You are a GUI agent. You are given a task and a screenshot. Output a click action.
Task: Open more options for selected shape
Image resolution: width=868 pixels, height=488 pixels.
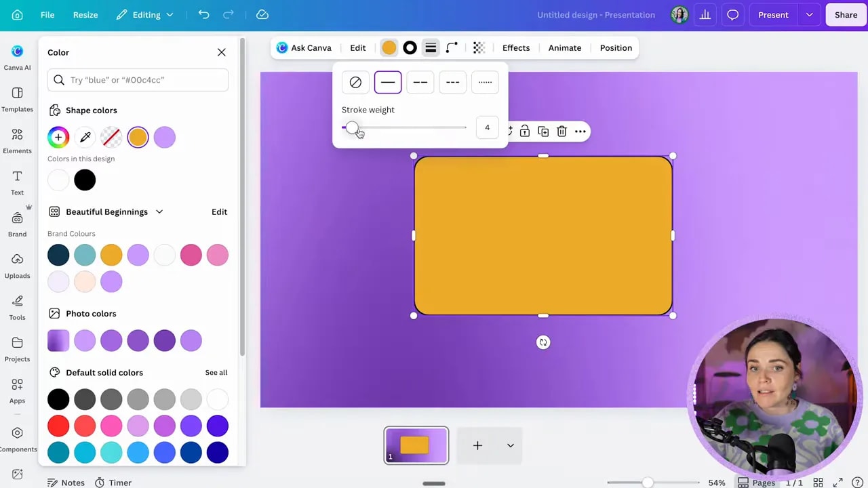pyautogui.click(x=580, y=131)
